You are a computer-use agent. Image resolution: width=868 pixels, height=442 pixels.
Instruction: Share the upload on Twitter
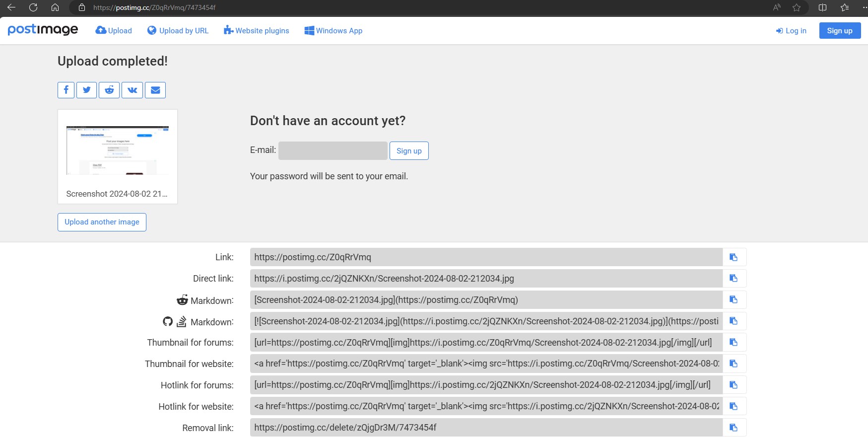pos(86,90)
